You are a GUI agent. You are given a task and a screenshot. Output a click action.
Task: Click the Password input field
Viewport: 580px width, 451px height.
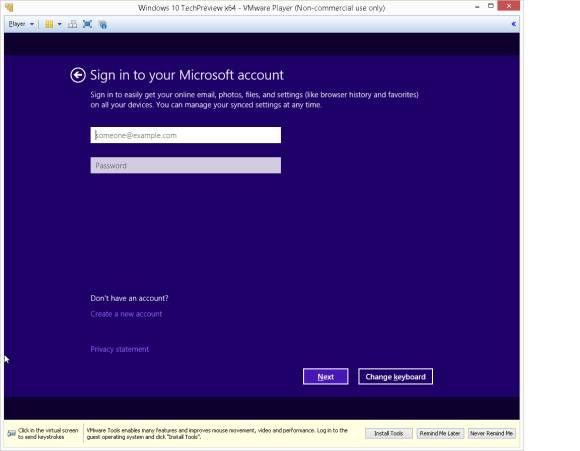click(186, 165)
